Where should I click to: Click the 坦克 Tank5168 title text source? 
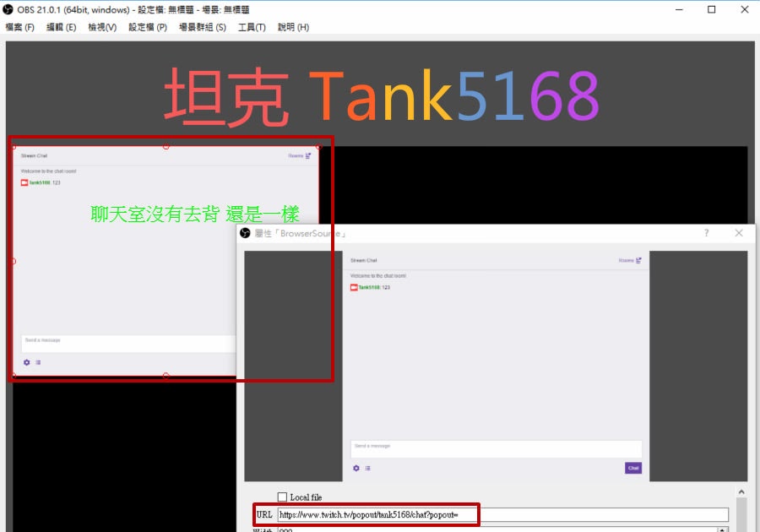pos(382,96)
